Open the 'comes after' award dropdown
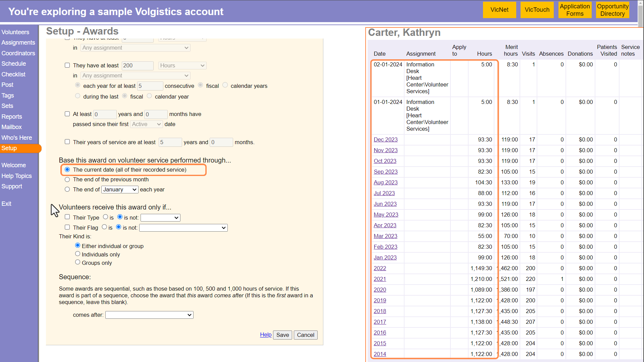644x362 pixels. coord(149,315)
